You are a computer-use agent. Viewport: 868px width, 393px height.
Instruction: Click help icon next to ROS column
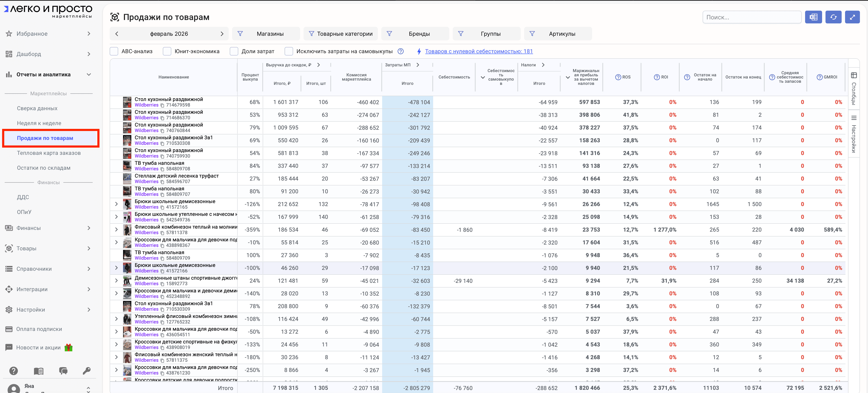(x=618, y=77)
